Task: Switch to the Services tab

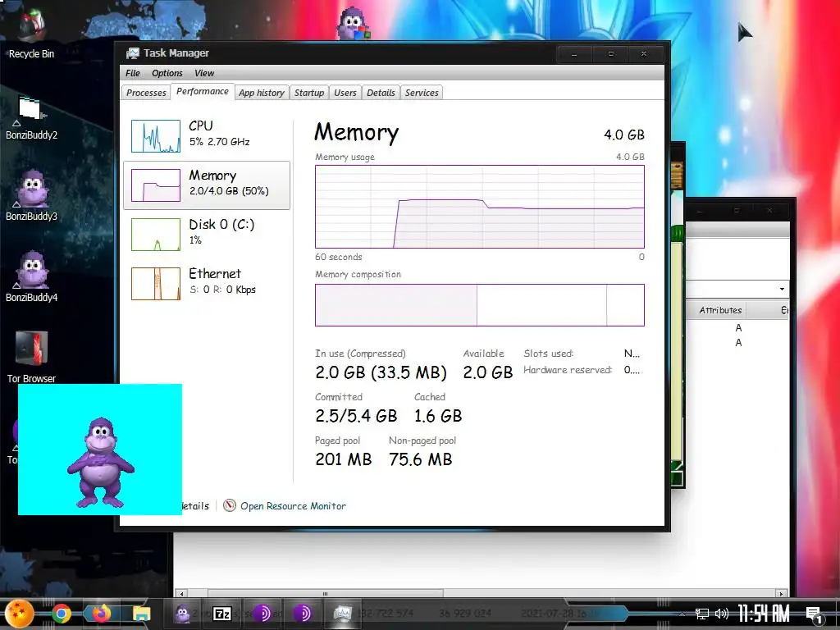Action: point(422,93)
